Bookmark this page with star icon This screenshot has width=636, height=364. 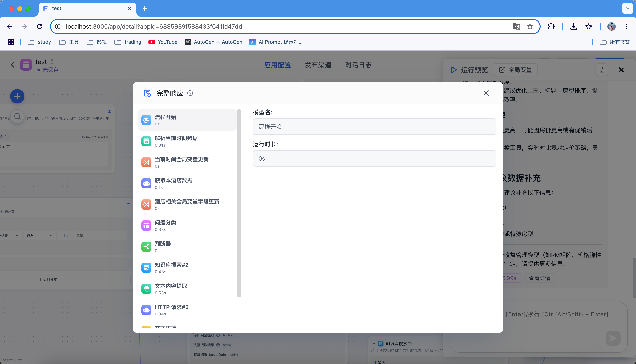coord(530,26)
